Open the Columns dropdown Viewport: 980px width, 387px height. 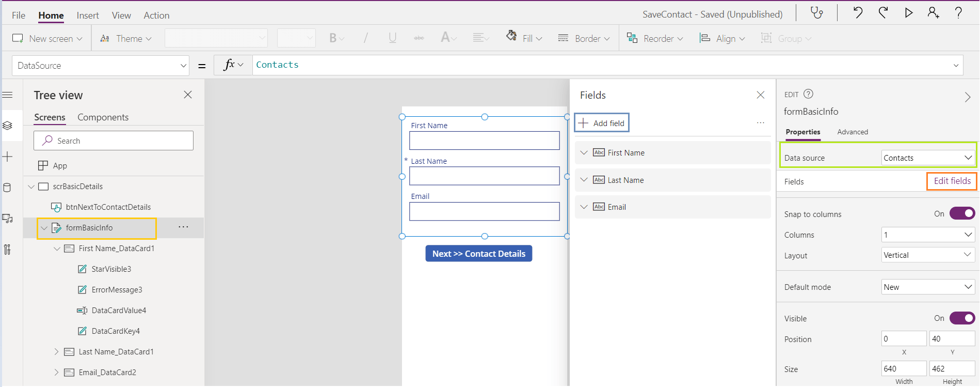pos(928,235)
